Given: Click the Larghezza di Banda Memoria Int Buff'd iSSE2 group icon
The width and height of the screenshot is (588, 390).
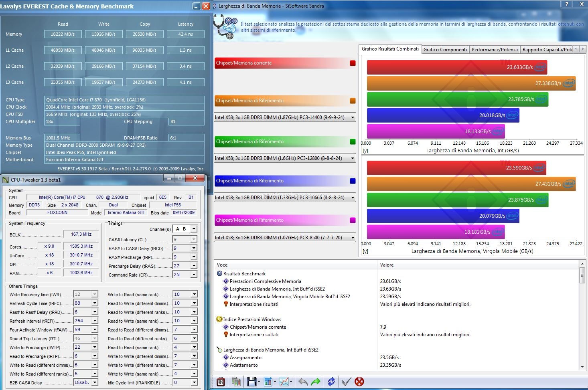Looking at the screenshot, I should 219,350.
